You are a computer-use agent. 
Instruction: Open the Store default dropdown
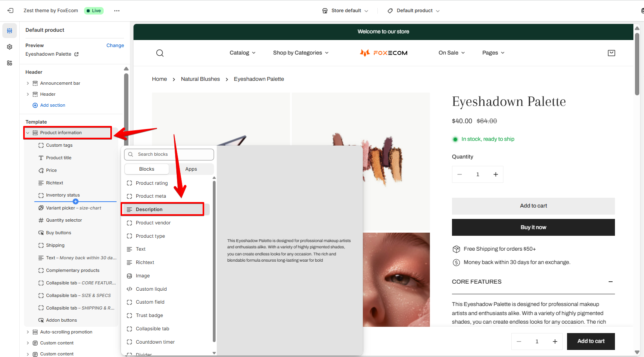(345, 11)
